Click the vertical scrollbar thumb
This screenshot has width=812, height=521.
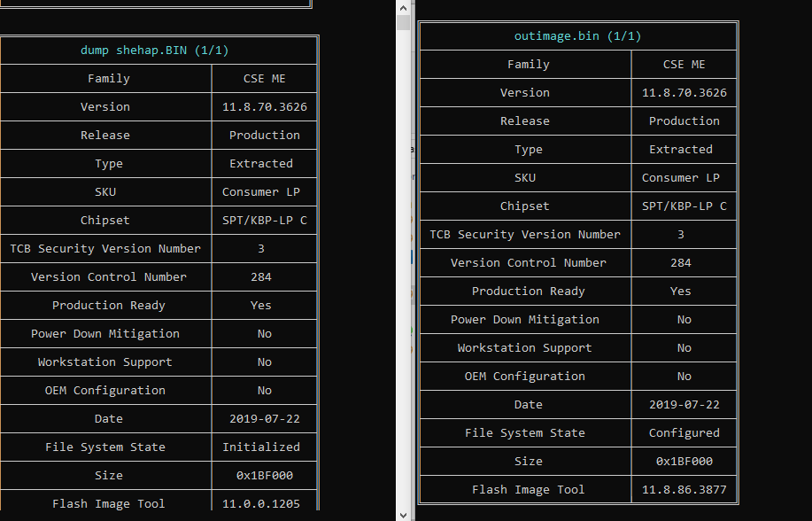(x=404, y=22)
